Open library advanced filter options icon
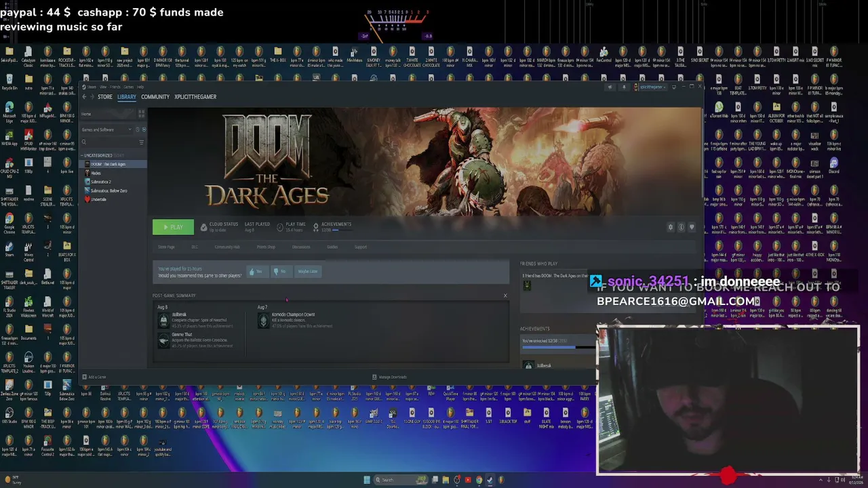 tap(141, 142)
